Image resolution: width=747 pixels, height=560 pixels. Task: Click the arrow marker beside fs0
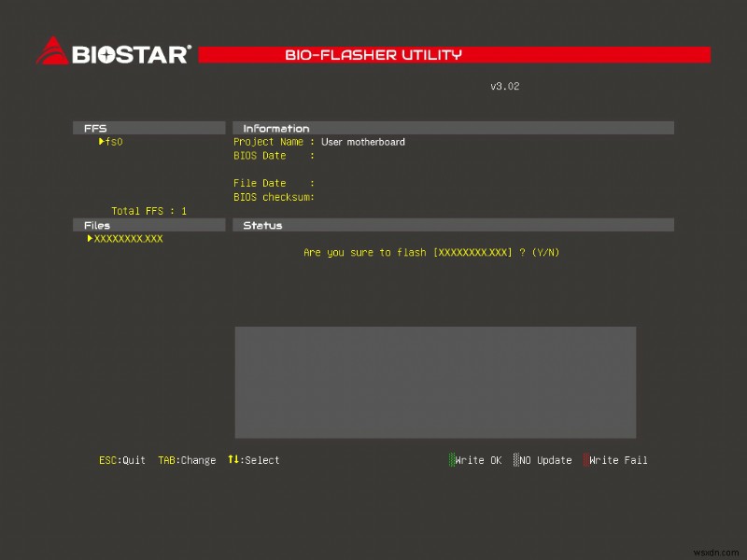pos(102,142)
